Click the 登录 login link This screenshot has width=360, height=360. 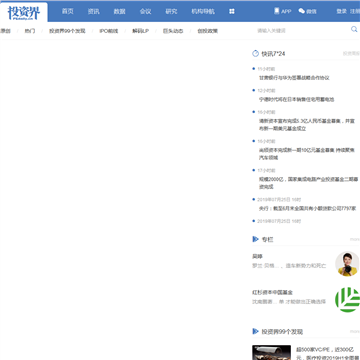click(341, 11)
